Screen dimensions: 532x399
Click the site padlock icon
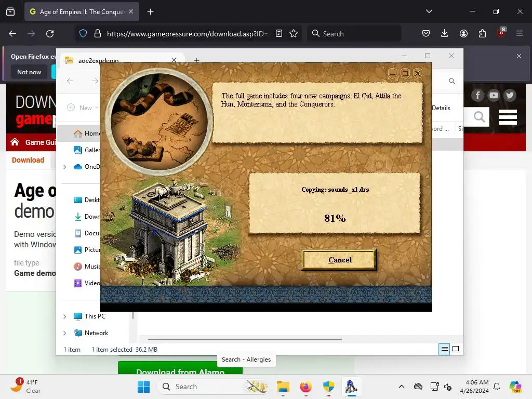pos(98,34)
